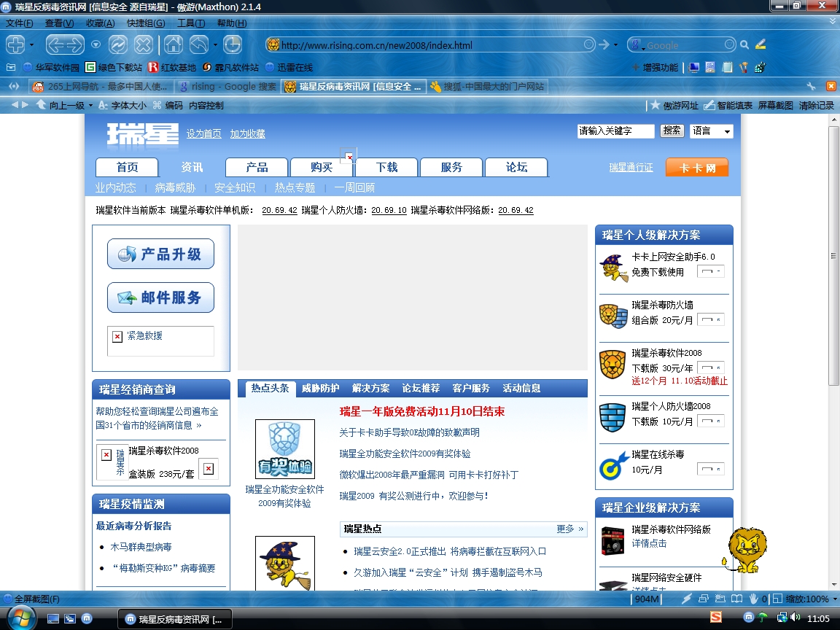Expand the new-tab button dropdown arrow
840x630 pixels.
(31, 45)
